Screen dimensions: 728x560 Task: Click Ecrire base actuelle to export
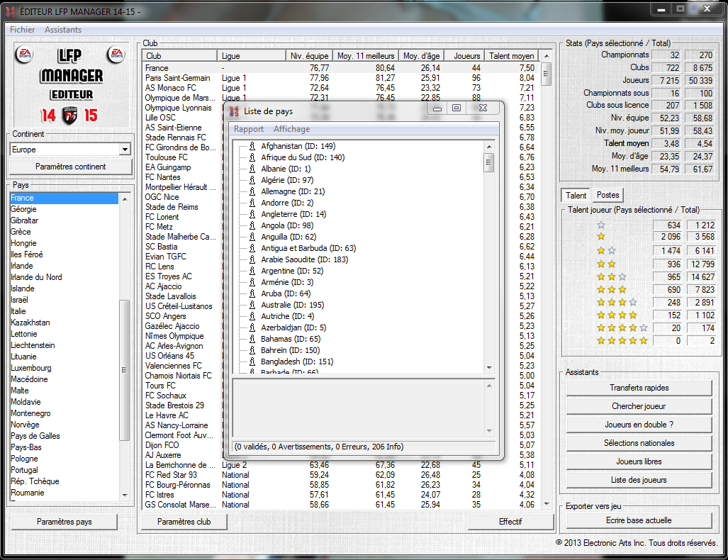(x=639, y=520)
